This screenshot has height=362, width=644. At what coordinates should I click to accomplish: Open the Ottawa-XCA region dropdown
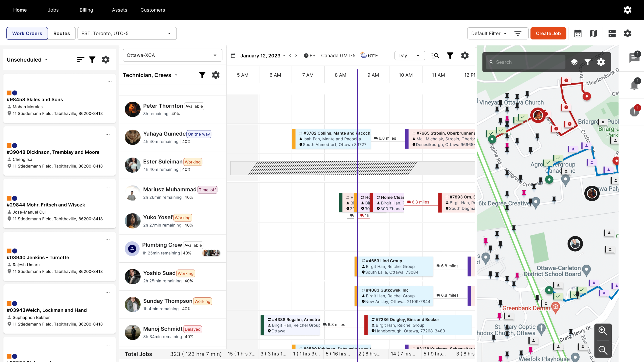tap(172, 55)
